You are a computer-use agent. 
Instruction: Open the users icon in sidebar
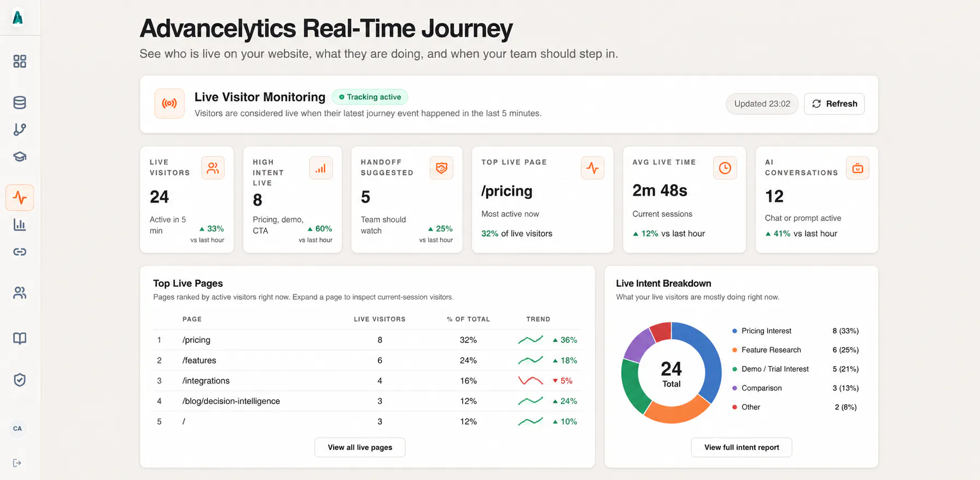coord(20,293)
